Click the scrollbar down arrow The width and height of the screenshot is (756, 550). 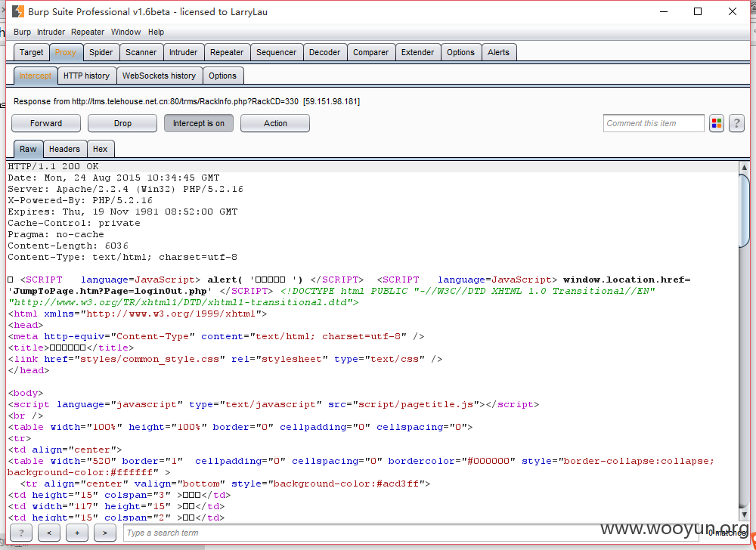click(x=744, y=514)
